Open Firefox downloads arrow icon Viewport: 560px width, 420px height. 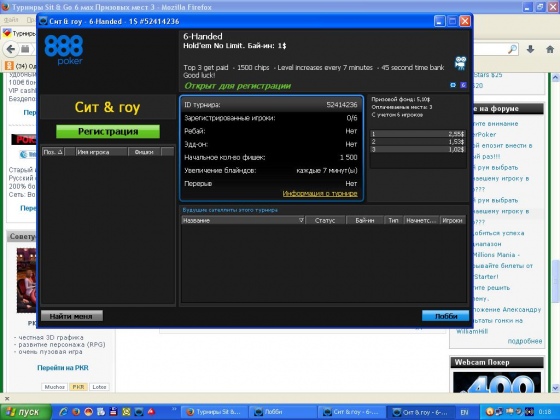530,50
